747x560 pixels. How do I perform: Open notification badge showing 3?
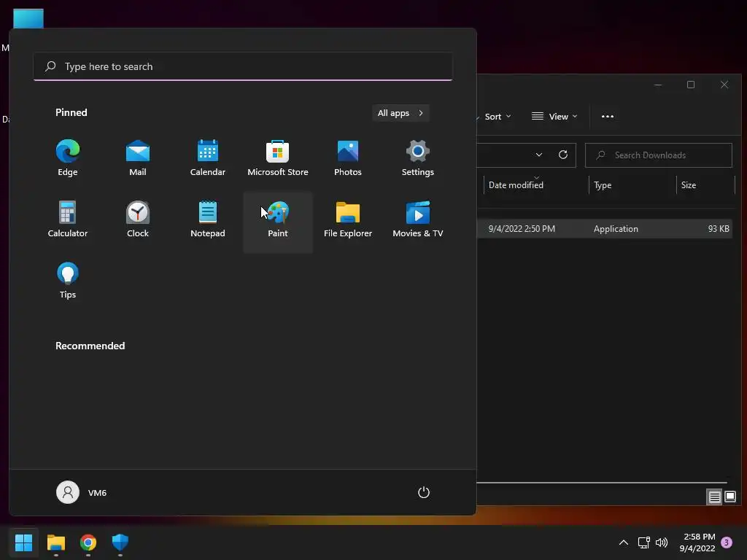[727, 542]
